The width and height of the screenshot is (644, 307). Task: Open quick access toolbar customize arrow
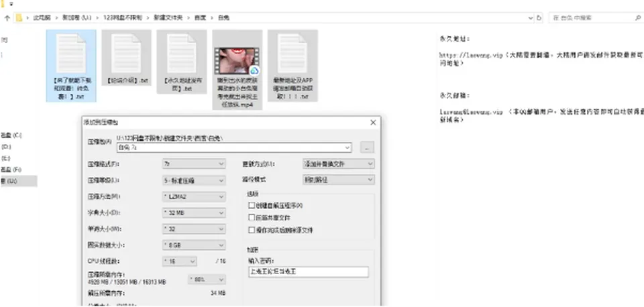click(x=11, y=4)
